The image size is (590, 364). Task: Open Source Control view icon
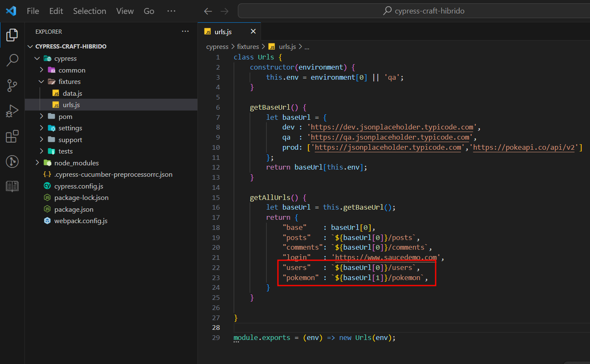[12, 86]
